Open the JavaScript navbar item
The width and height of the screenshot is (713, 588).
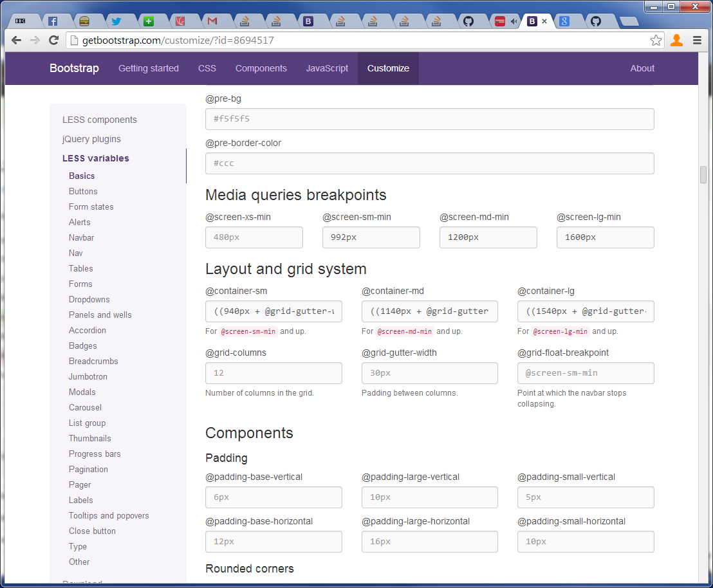327,68
